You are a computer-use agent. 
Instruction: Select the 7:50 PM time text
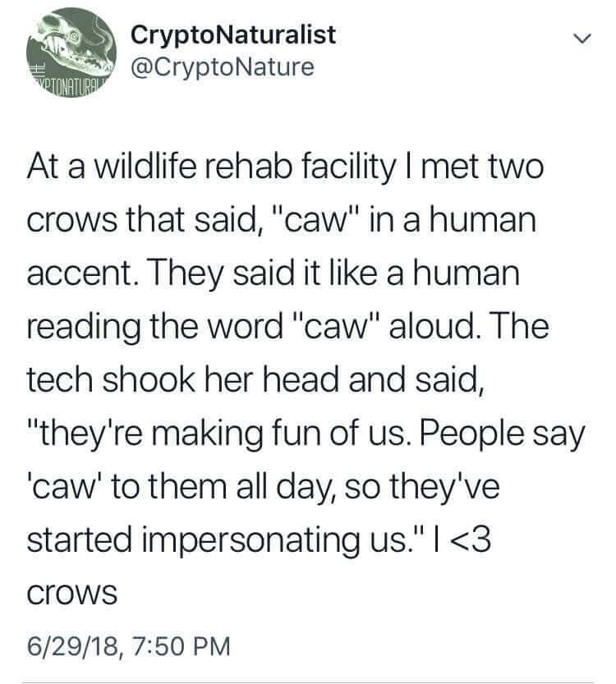coord(180,646)
